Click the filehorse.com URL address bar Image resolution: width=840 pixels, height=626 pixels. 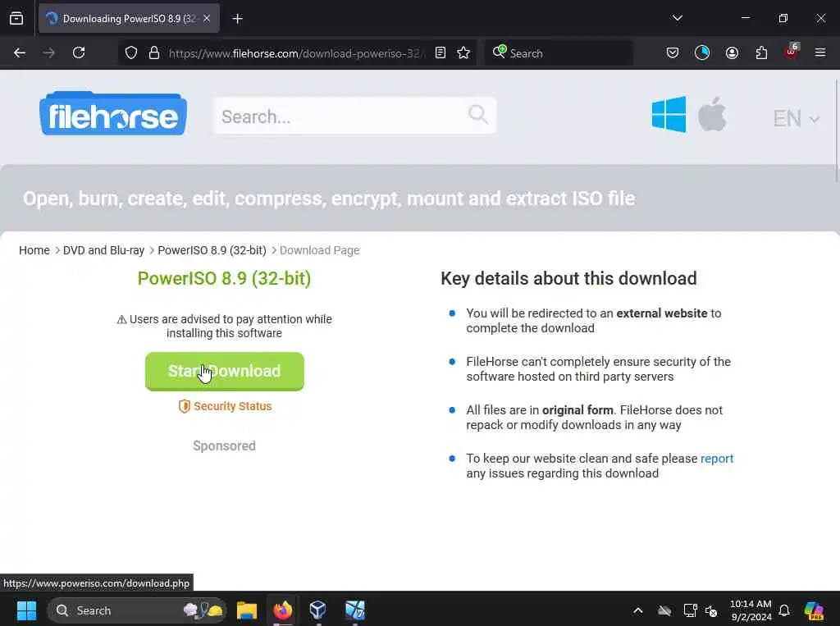pos(297,53)
